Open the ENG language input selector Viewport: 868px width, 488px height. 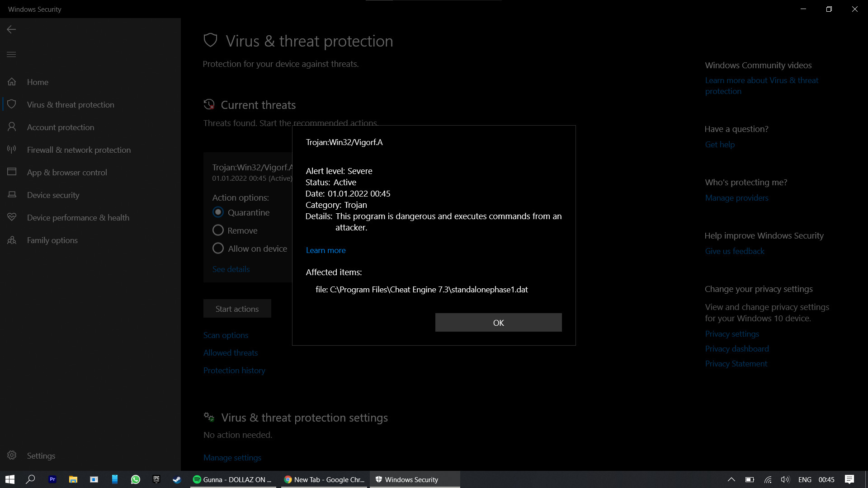click(x=805, y=480)
